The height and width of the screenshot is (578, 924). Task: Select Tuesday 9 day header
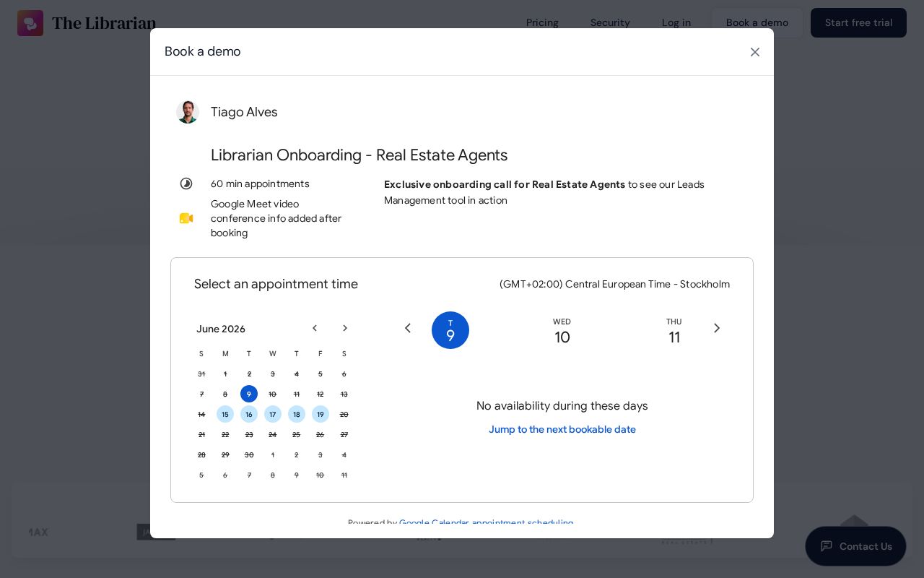pos(450,330)
